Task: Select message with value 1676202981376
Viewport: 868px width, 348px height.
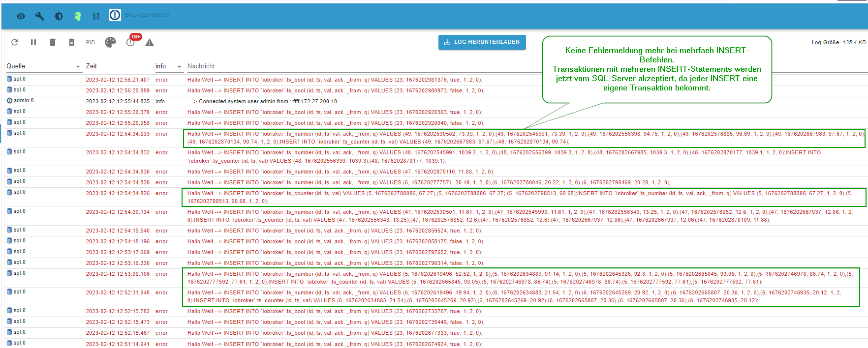Action: (335, 80)
